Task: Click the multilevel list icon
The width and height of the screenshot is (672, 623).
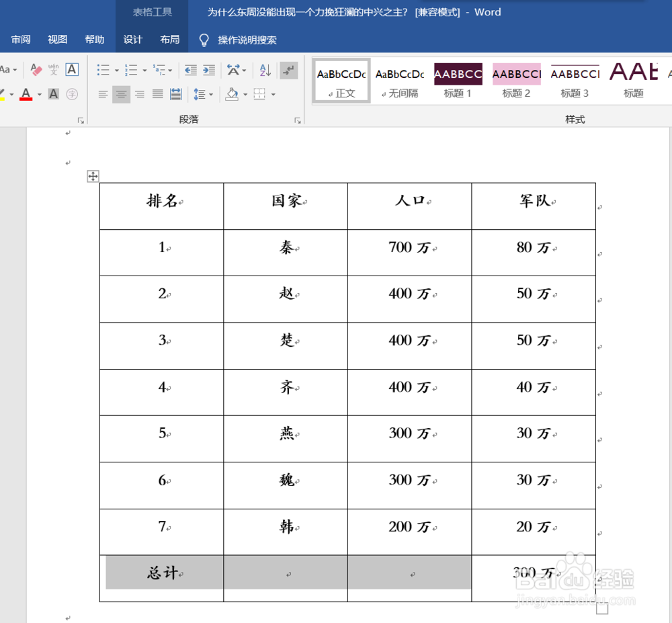Action: 159,70
